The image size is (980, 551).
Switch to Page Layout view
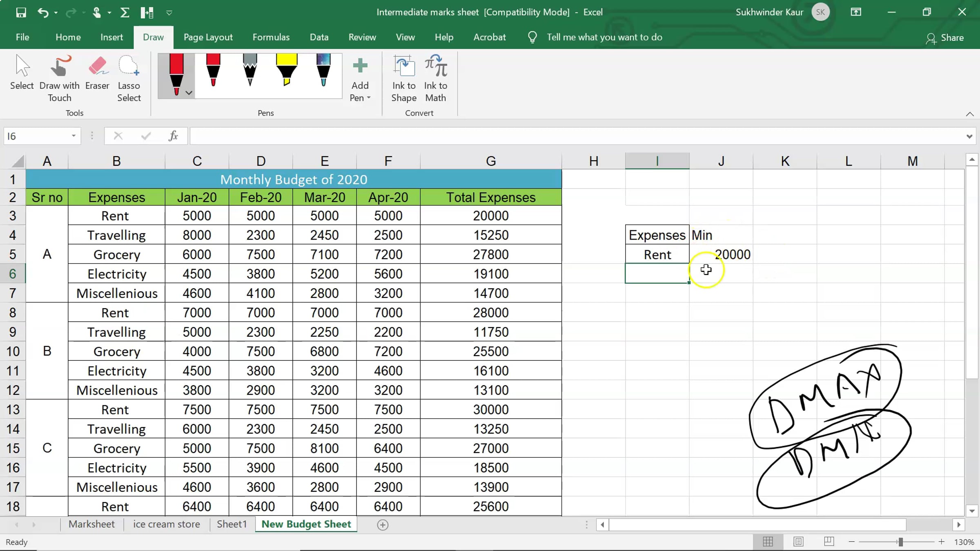coord(798,542)
